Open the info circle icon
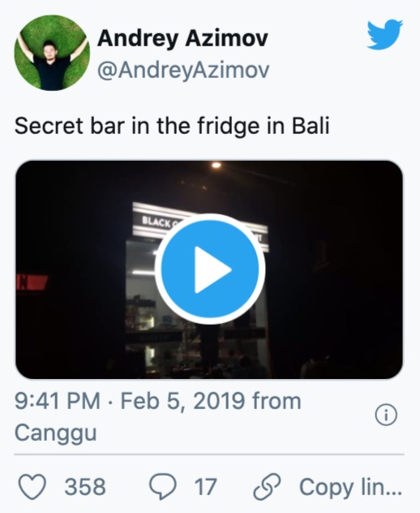420x513 pixels. 386,415
